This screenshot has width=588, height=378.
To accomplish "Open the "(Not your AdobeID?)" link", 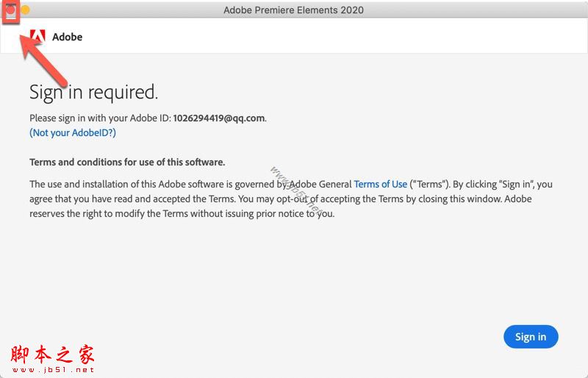I will point(73,132).
